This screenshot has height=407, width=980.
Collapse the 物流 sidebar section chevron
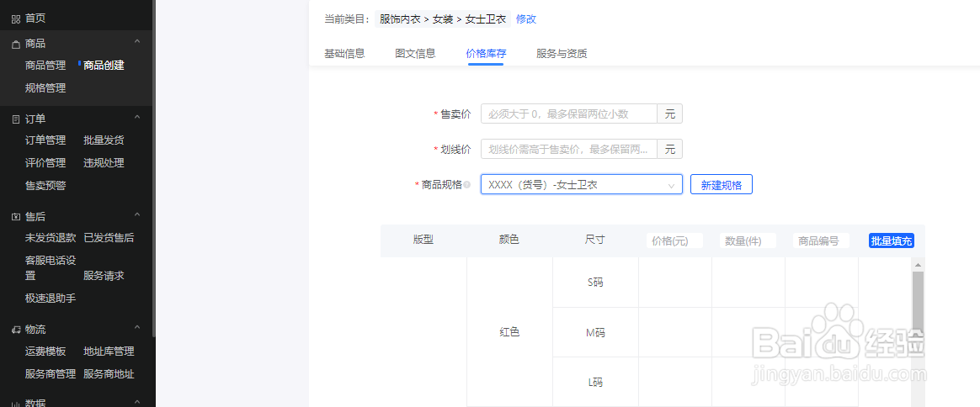[x=138, y=328]
